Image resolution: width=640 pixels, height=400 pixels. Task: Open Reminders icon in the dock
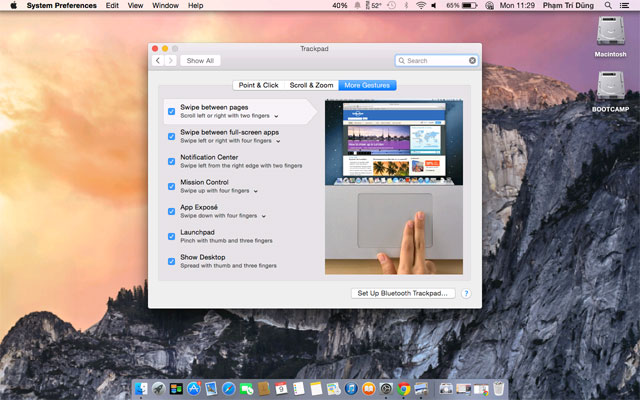click(x=299, y=389)
